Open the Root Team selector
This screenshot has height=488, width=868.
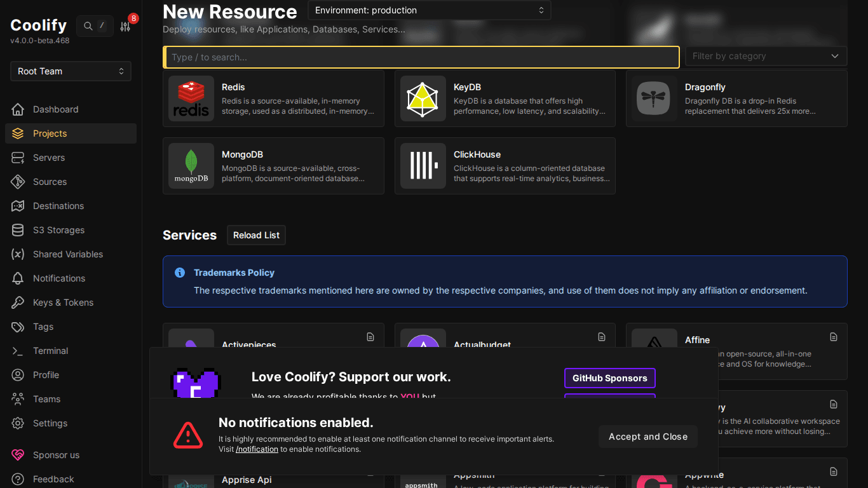(x=71, y=71)
